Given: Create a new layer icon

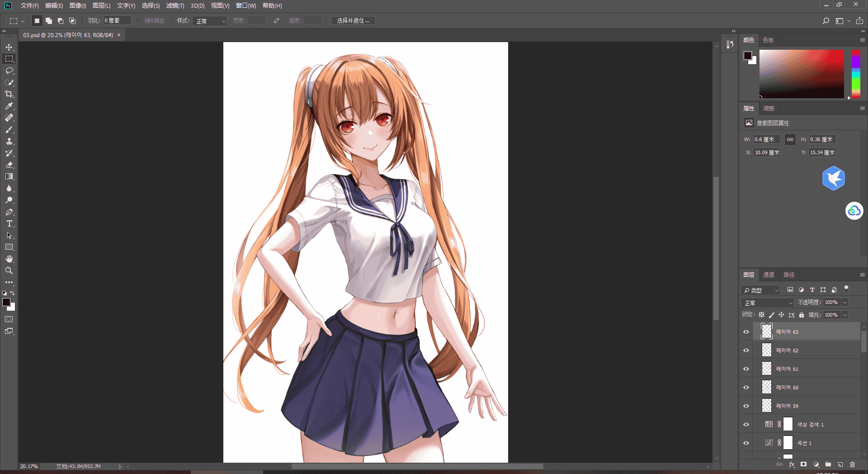Looking at the screenshot, I should point(840,465).
